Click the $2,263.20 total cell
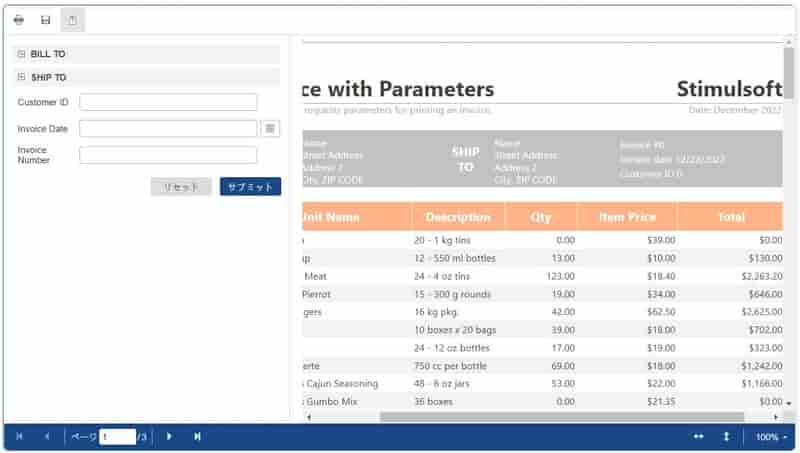The height and width of the screenshot is (453, 800). click(762, 276)
